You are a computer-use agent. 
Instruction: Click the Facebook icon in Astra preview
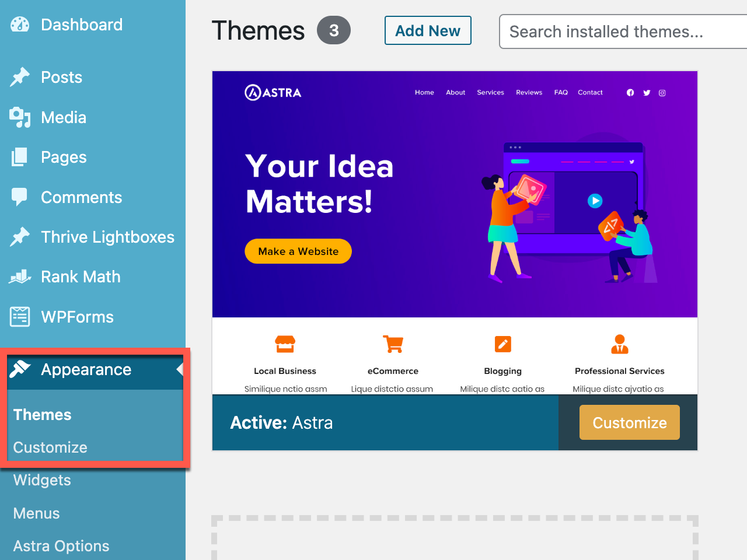pyautogui.click(x=630, y=93)
